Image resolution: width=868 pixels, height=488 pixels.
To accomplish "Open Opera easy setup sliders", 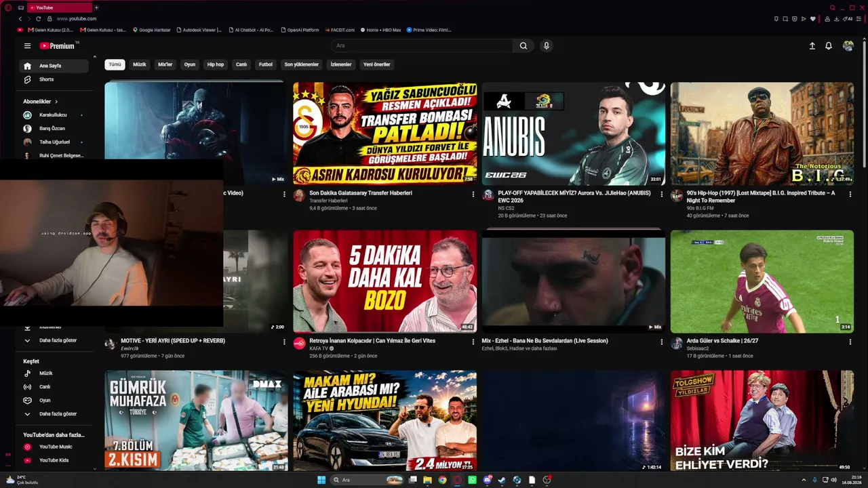I will pos(860,19).
